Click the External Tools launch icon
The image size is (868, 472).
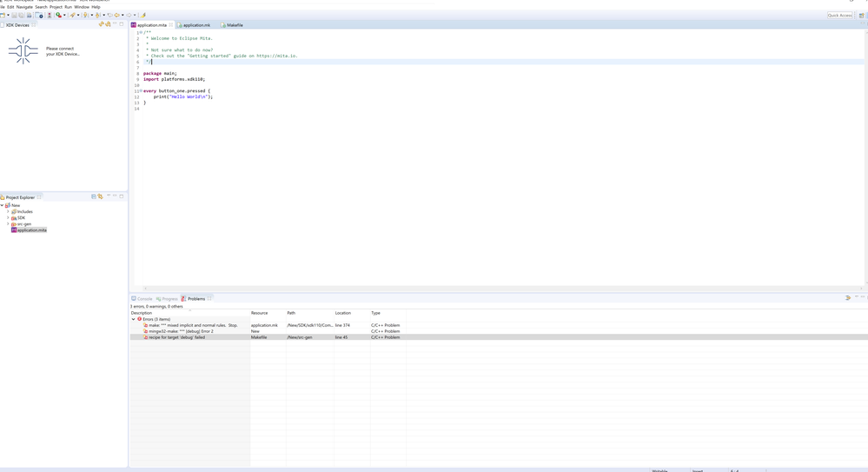point(72,15)
